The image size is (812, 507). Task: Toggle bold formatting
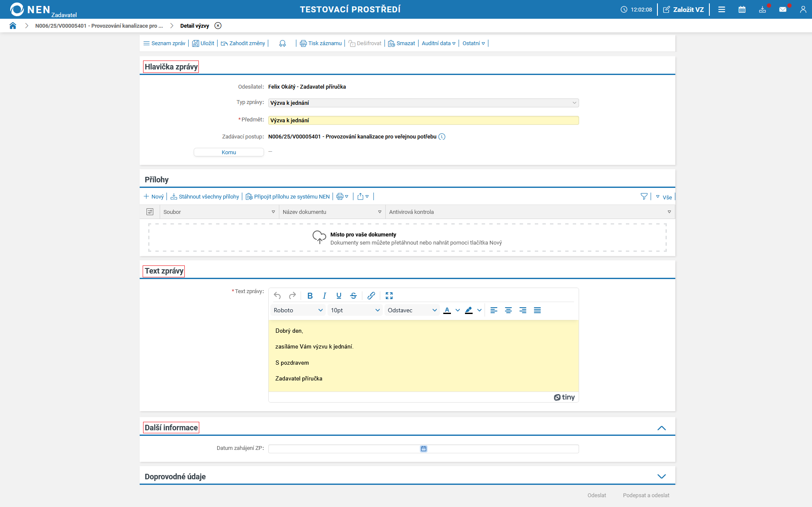310,296
